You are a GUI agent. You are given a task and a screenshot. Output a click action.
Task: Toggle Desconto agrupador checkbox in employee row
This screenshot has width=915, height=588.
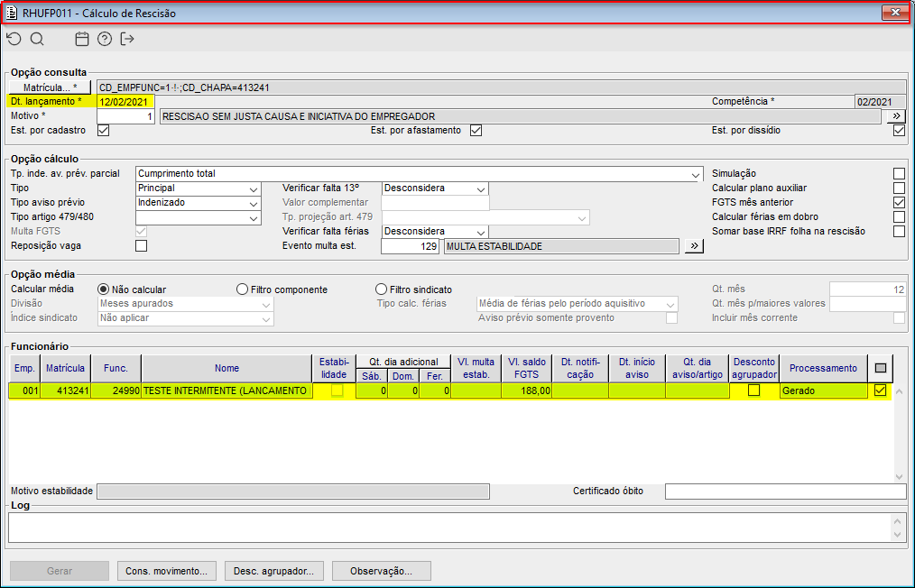tap(754, 390)
